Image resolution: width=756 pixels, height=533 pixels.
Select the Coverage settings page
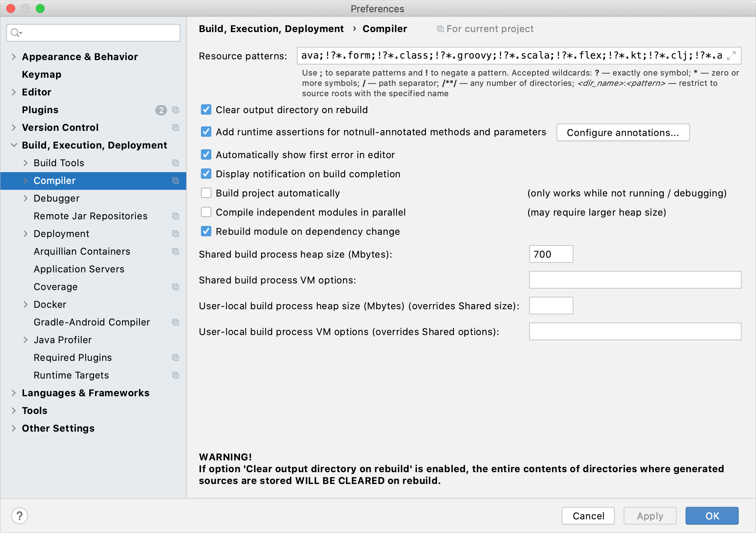56,287
